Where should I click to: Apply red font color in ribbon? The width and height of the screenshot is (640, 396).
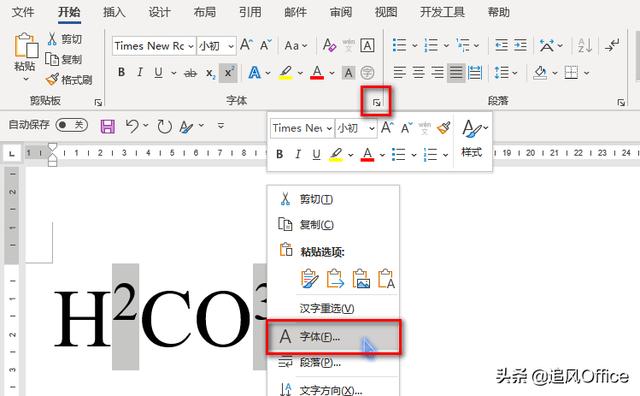(x=317, y=73)
